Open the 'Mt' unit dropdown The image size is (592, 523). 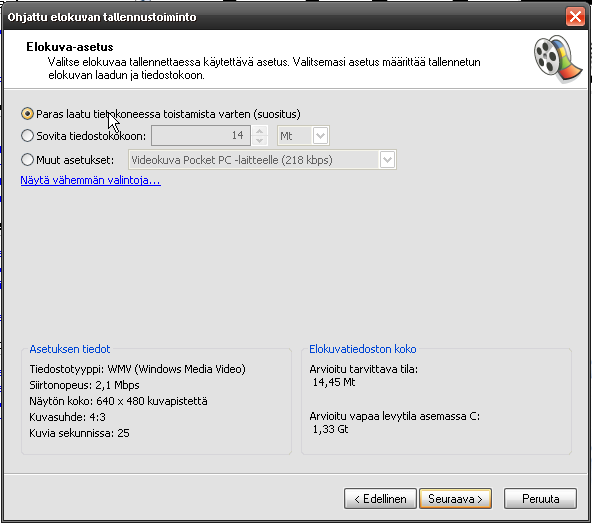(321, 136)
